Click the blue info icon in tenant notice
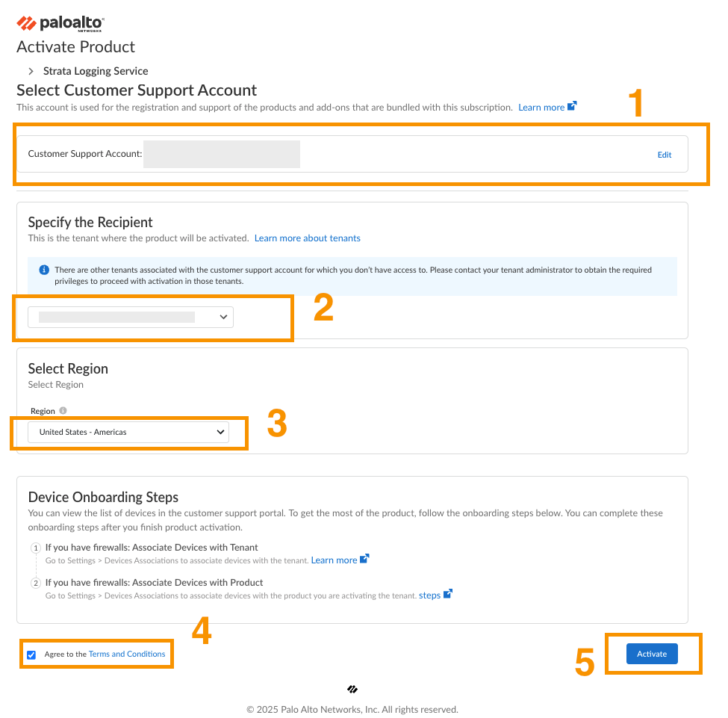The width and height of the screenshot is (728, 718). click(x=44, y=270)
